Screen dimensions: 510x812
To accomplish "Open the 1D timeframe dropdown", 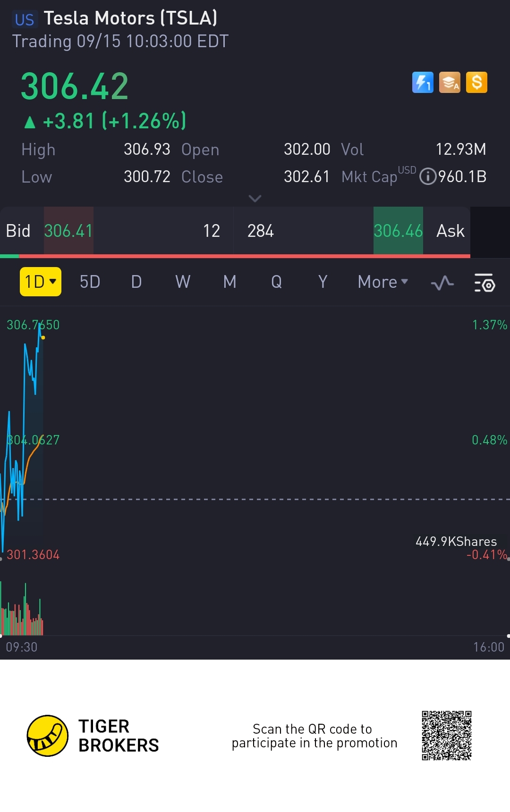I will pos(41,282).
